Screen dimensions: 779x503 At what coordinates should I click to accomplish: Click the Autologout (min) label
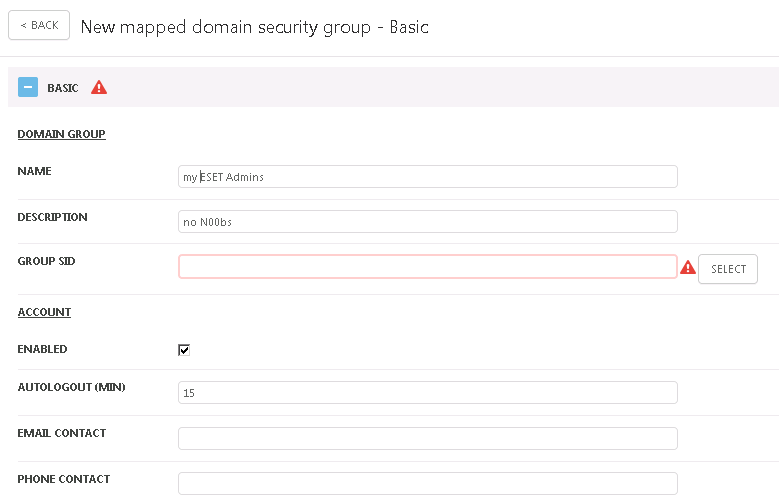(71, 387)
